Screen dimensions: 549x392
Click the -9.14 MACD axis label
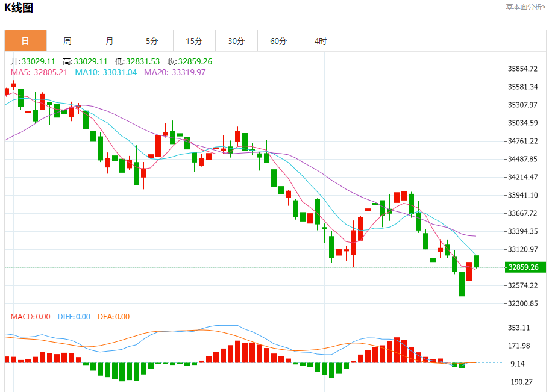click(517, 364)
